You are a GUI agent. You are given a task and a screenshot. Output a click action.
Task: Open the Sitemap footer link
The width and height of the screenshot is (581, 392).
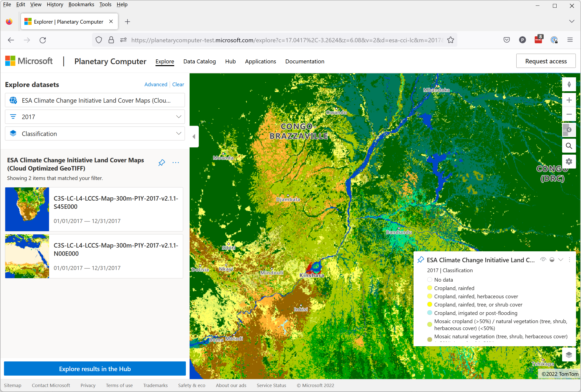pyautogui.click(x=12, y=385)
